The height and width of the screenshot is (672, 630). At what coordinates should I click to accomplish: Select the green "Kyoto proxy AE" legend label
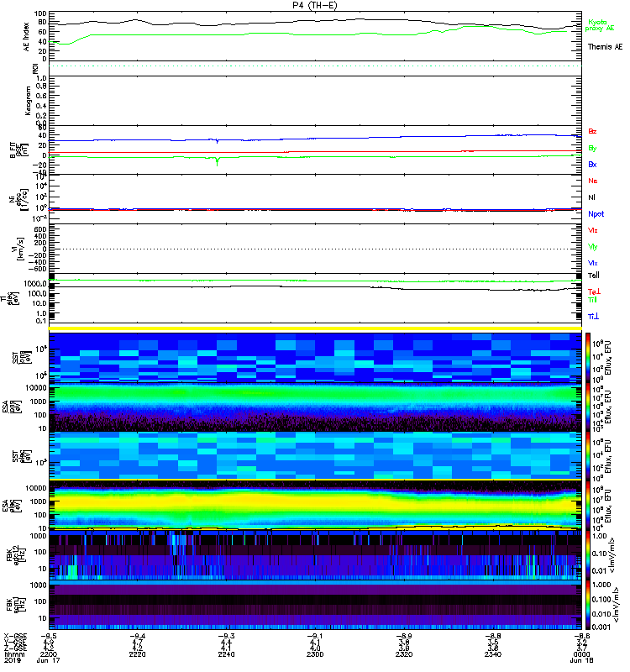tap(599, 25)
